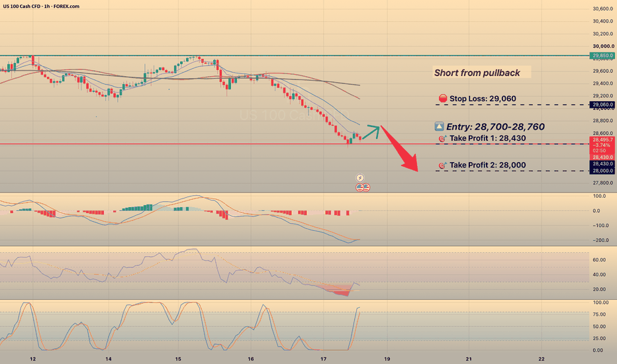Select the 'US 100 Cash CFD · 1h · FOREX.com' title
617x364 pixels.
[41, 7]
